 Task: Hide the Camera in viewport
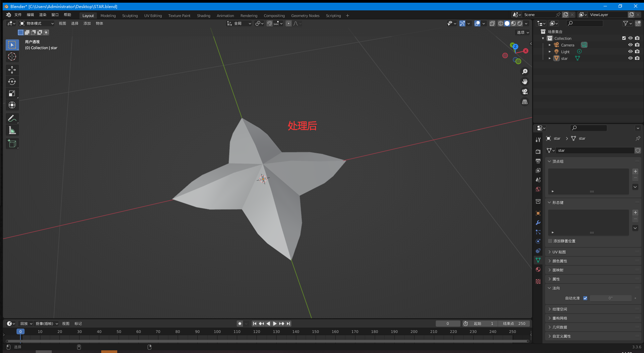click(630, 45)
